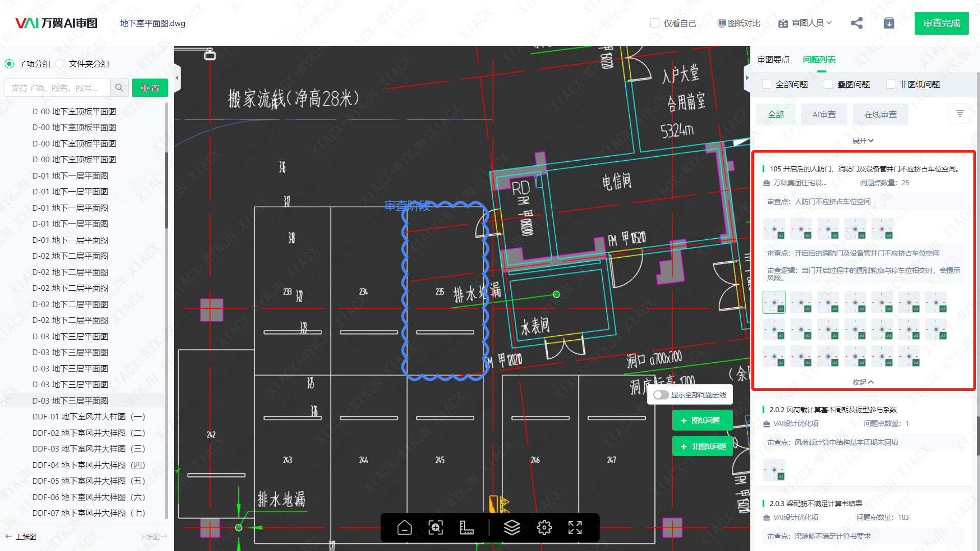Click the measurement/building icon in bottom toolbar
Screen dimensions: 980x551
[x=467, y=528]
